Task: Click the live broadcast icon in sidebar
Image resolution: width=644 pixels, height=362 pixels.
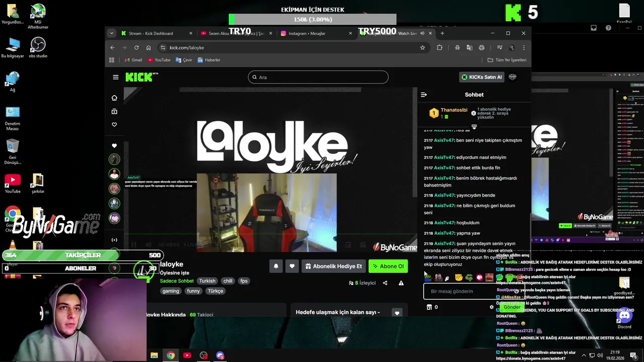Action: pyautogui.click(x=114, y=240)
